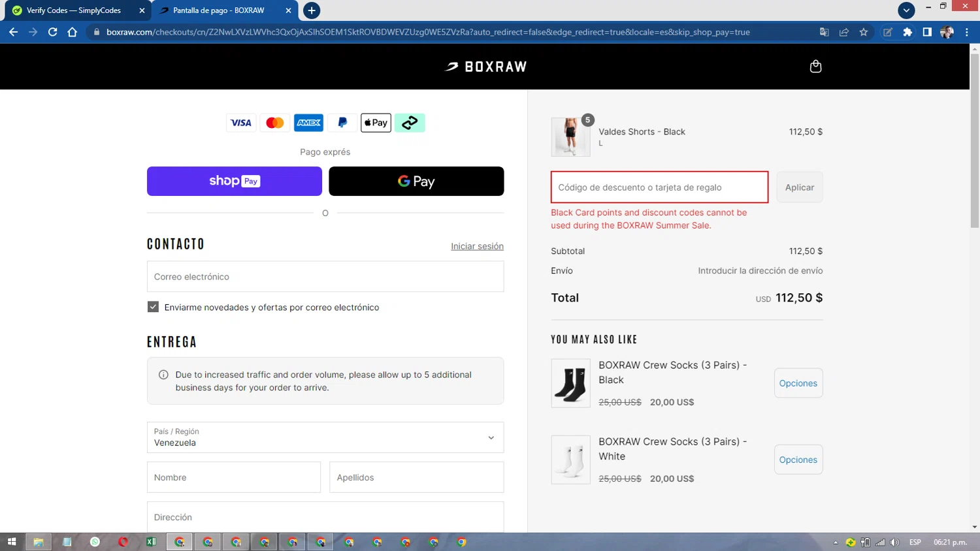Click the PayPal icon
Screen dimensions: 980x551
342,123
